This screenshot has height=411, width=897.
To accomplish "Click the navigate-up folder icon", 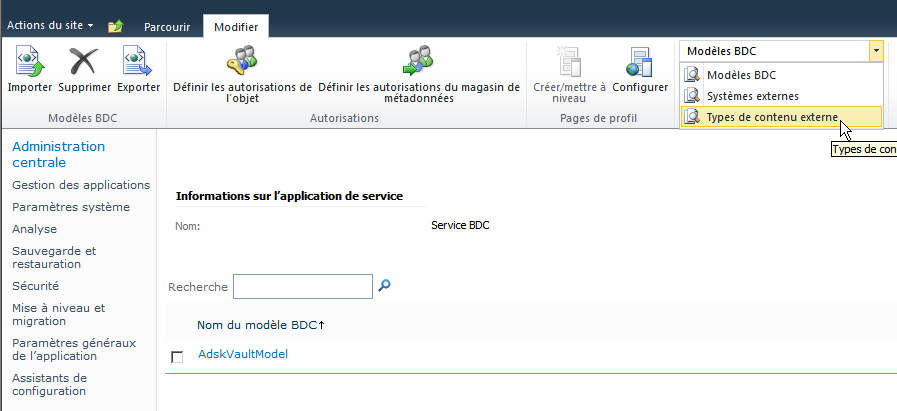I will coord(115,25).
